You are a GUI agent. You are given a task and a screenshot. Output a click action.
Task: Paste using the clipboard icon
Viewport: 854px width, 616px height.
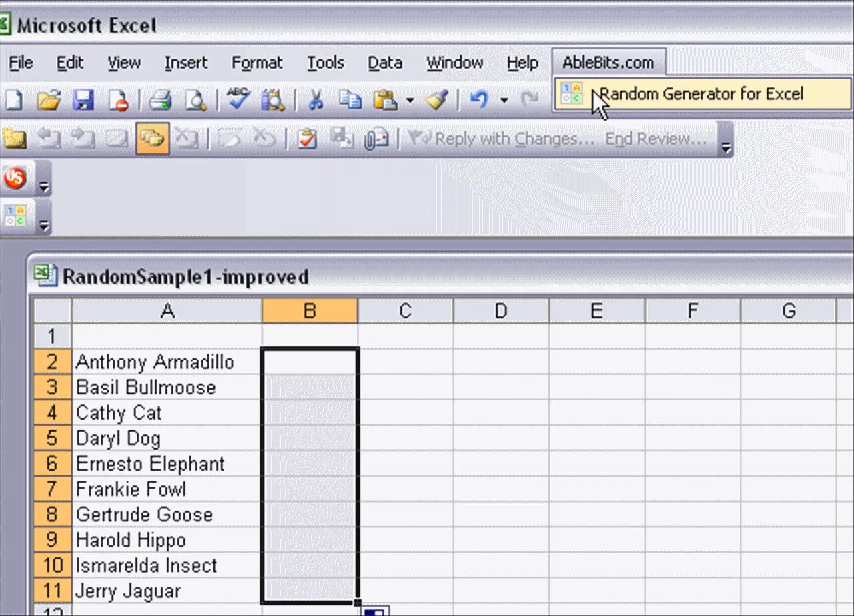pos(386,100)
